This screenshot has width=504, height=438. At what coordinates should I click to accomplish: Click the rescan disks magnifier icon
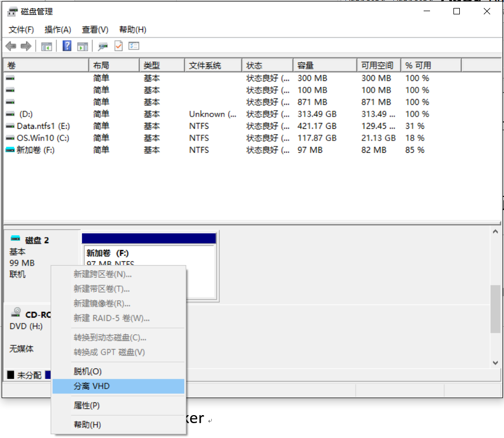pyautogui.click(x=103, y=46)
